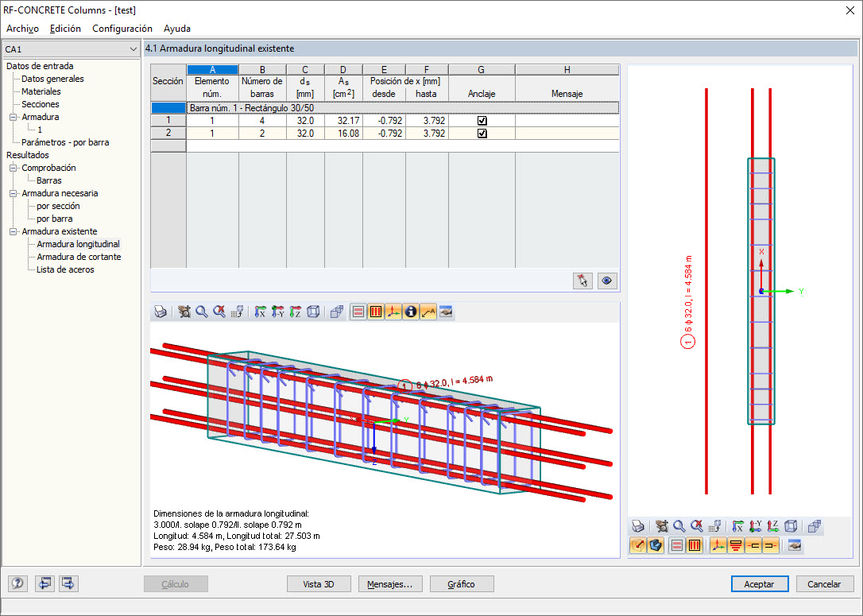
Task: Set Z-direction view in right drawing toolbar
Action: pyautogui.click(x=773, y=527)
